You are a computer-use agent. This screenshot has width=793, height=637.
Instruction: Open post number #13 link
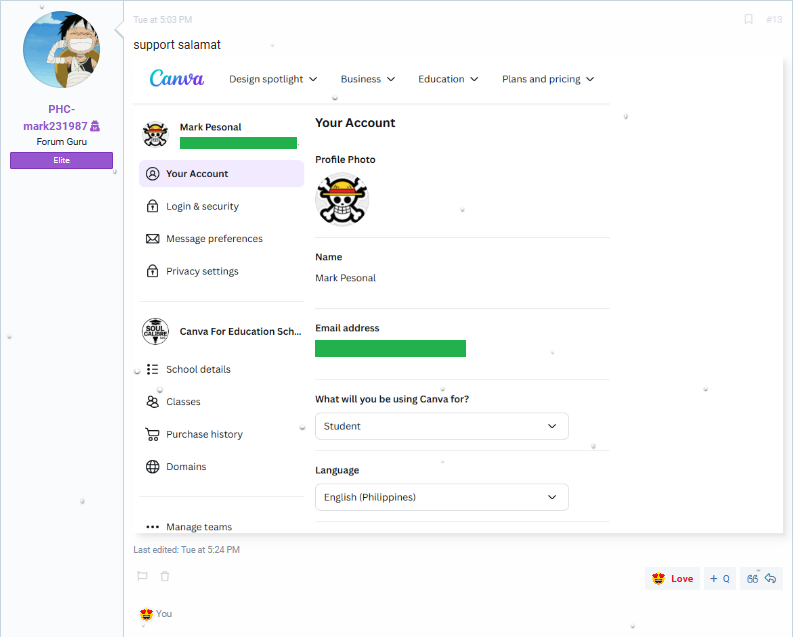click(x=774, y=20)
